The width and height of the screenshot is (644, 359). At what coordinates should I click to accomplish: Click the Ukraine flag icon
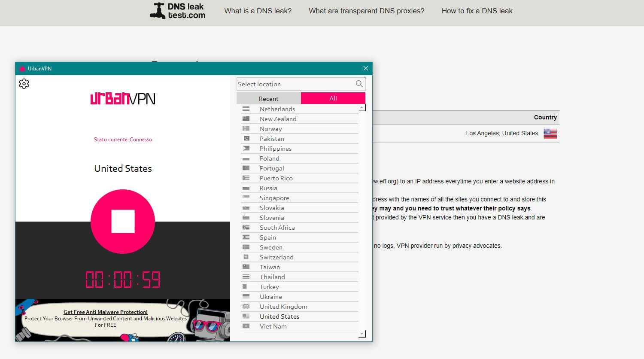click(246, 297)
